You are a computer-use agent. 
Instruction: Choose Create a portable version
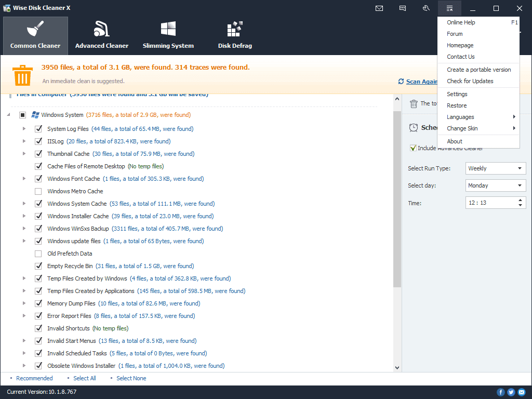(478, 70)
